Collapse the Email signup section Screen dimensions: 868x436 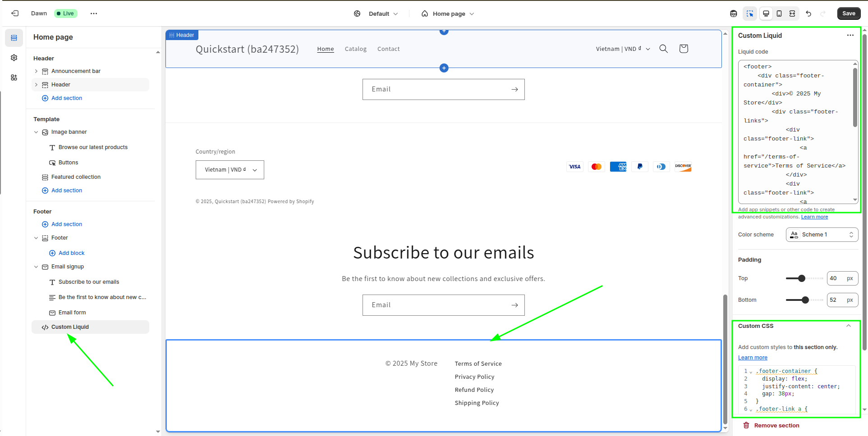pos(36,267)
